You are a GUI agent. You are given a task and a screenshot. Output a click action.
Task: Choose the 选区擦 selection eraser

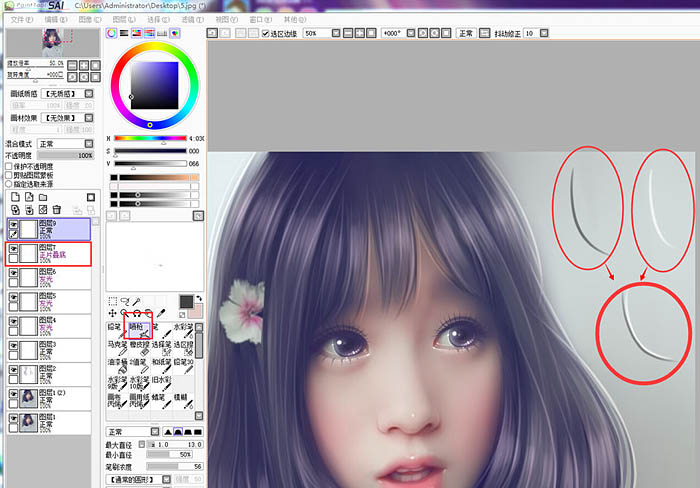click(x=183, y=348)
